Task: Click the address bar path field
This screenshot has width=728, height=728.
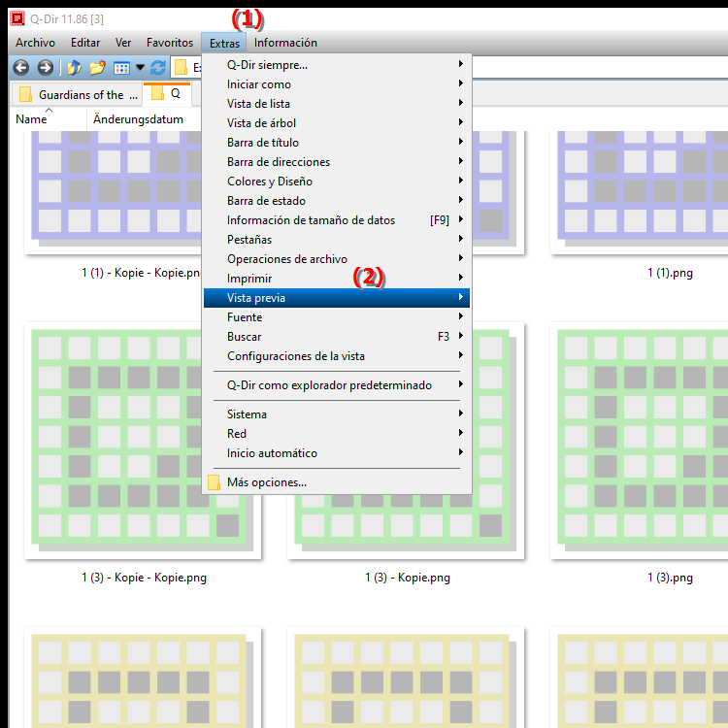Action: click(189, 68)
